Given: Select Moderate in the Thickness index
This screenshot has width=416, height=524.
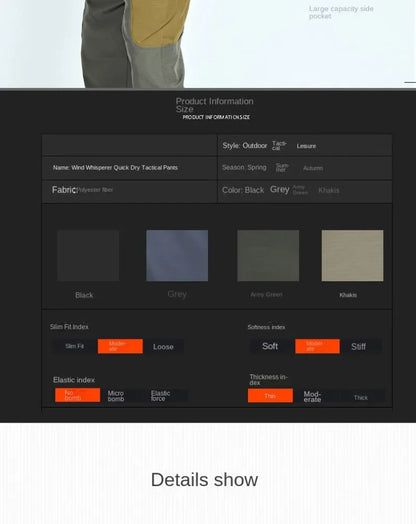Looking at the screenshot, I should click(x=312, y=396).
